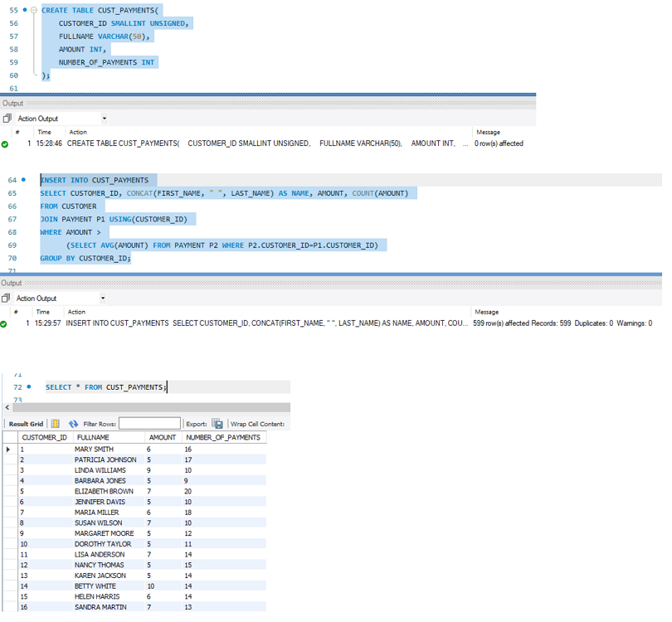Select the LINDA WILLIAMS cell
This screenshot has width=672, height=622.
coord(109,470)
